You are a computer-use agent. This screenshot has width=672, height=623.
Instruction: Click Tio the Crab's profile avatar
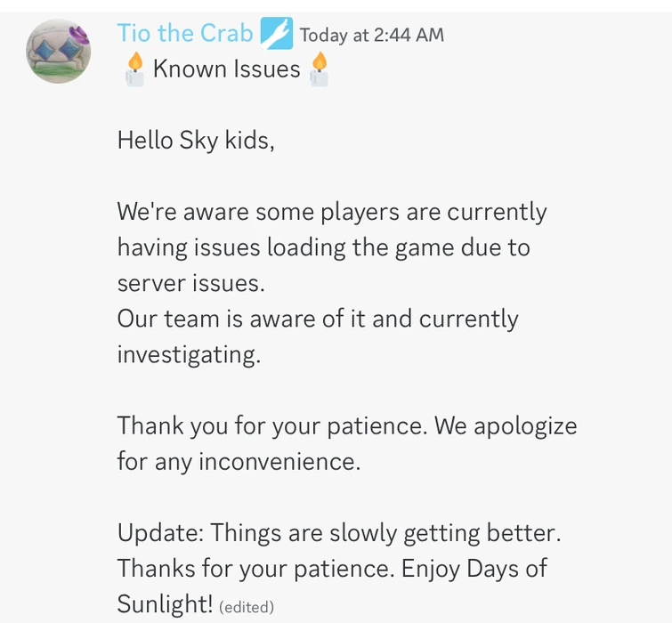59,51
